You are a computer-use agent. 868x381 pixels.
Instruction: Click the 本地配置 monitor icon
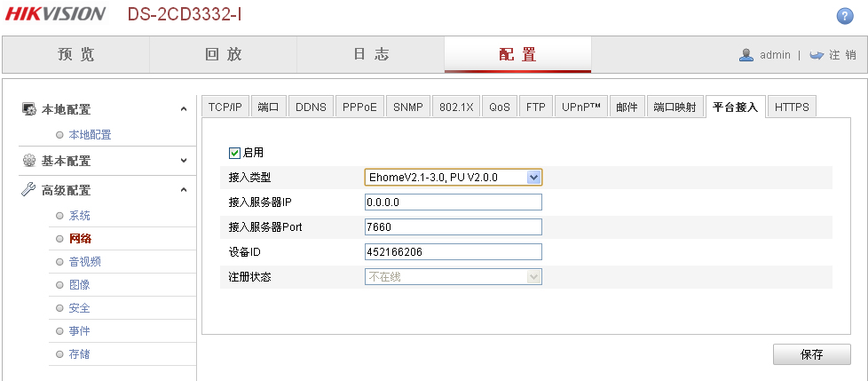(28, 109)
